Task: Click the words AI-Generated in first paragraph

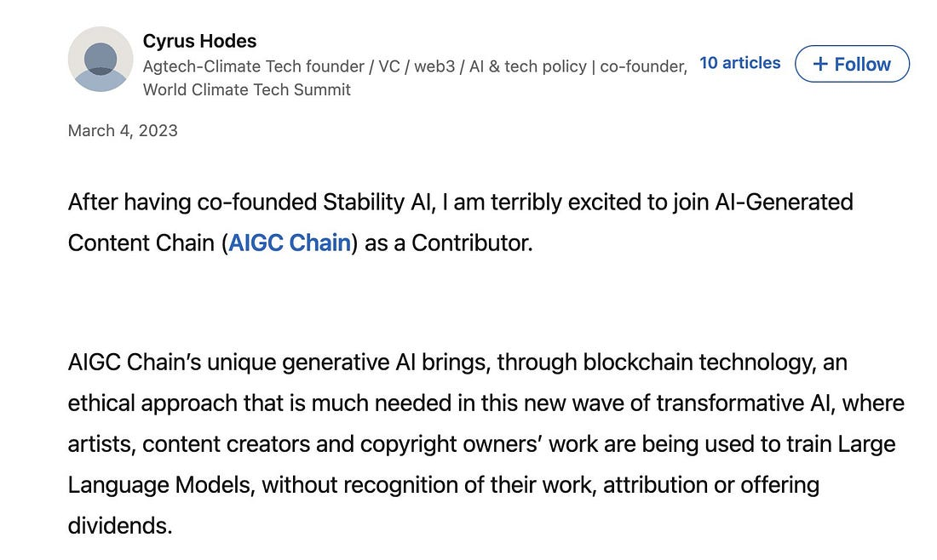Action: pos(784,203)
